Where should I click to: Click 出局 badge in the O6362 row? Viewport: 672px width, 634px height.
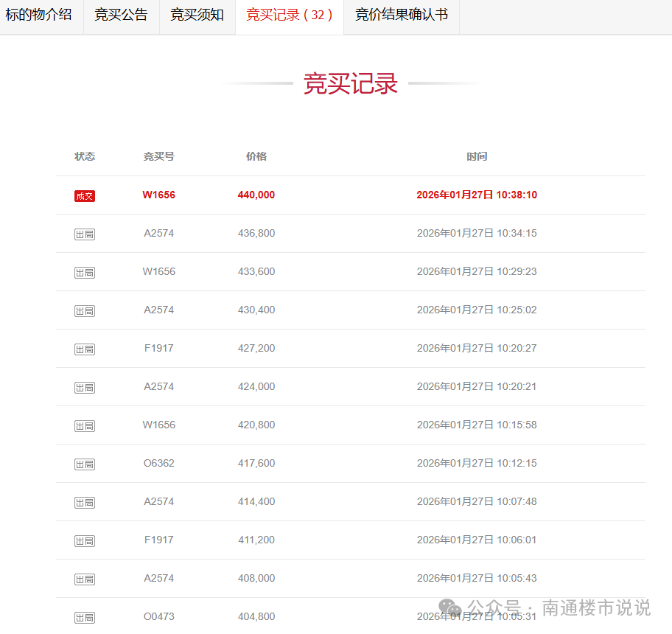tap(85, 464)
